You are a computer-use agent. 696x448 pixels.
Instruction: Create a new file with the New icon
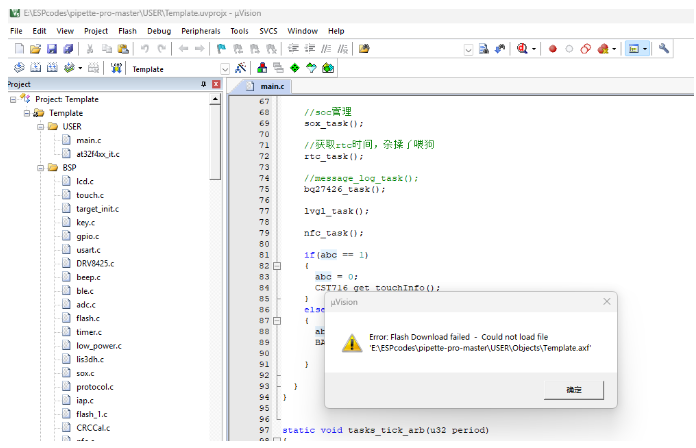(20, 49)
